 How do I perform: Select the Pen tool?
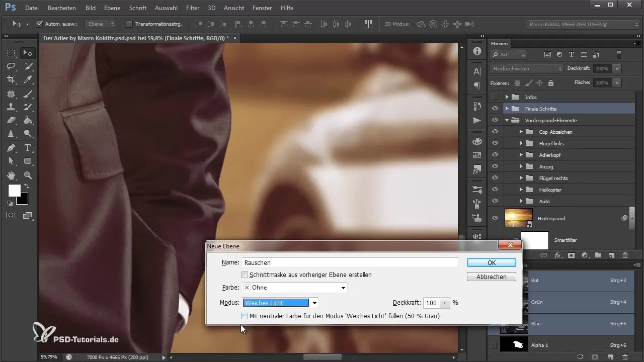click(11, 148)
